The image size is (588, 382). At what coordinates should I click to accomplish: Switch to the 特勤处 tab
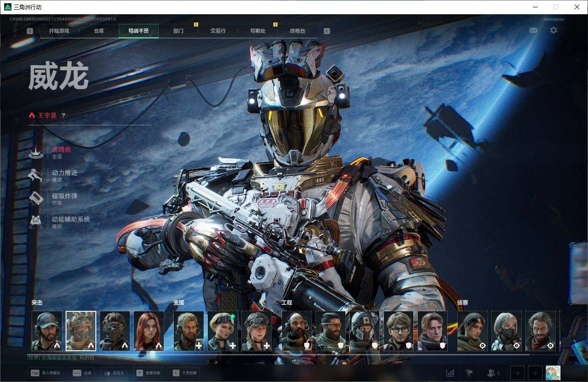(258, 31)
